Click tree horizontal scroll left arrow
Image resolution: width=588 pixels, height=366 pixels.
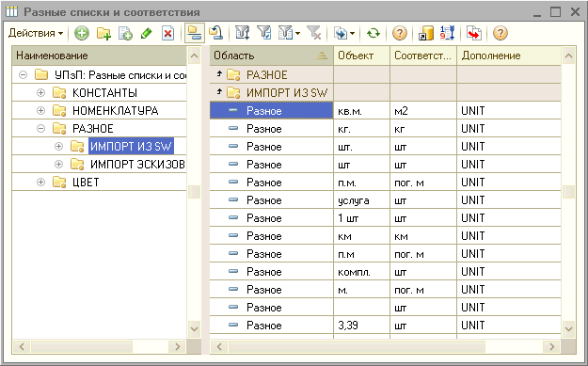(x=22, y=347)
